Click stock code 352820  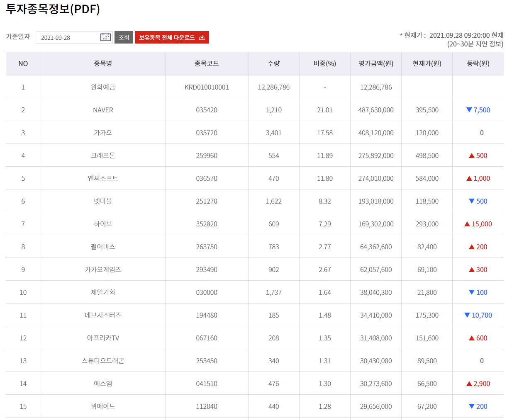207,224
